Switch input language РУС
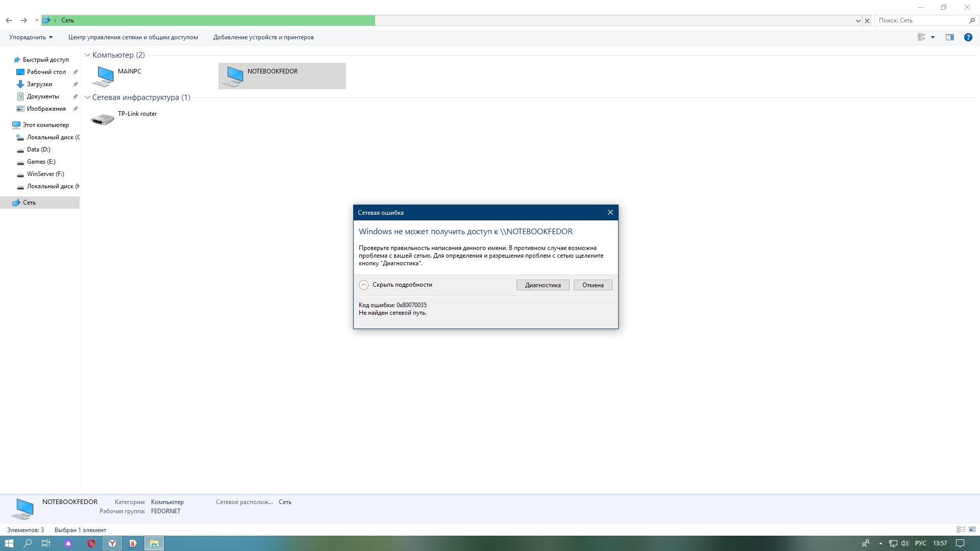The height and width of the screenshot is (551, 980). coord(921,543)
